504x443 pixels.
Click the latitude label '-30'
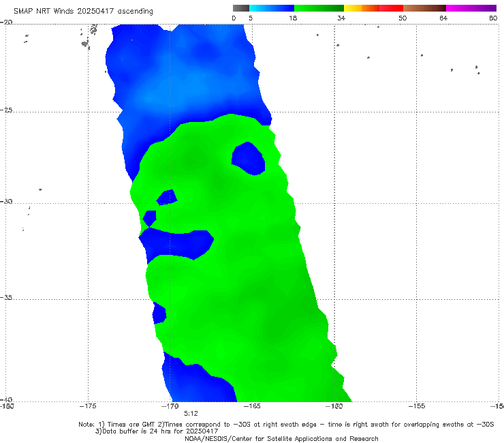[x=6, y=201]
